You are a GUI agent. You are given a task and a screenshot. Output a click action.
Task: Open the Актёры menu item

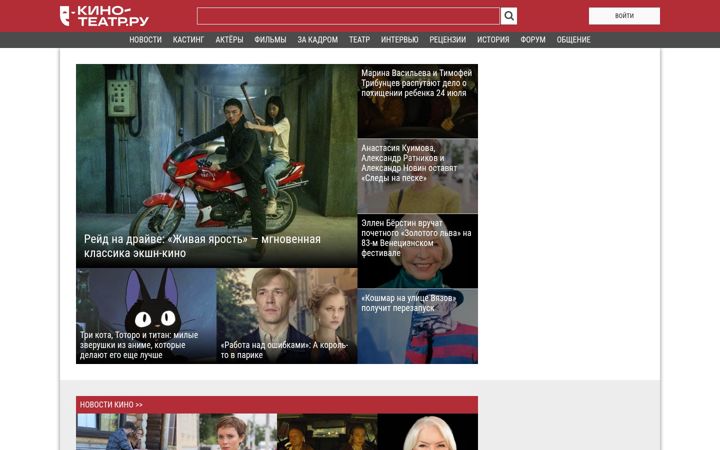pyautogui.click(x=229, y=40)
